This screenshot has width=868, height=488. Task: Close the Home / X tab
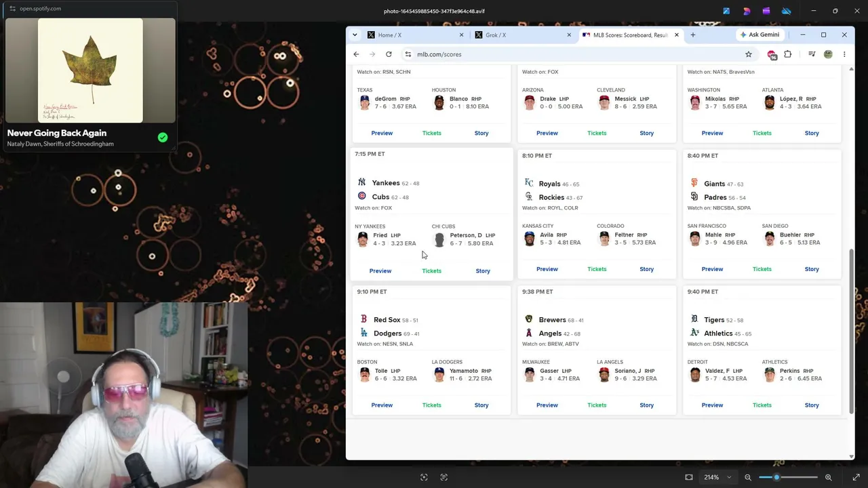point(462,35)
